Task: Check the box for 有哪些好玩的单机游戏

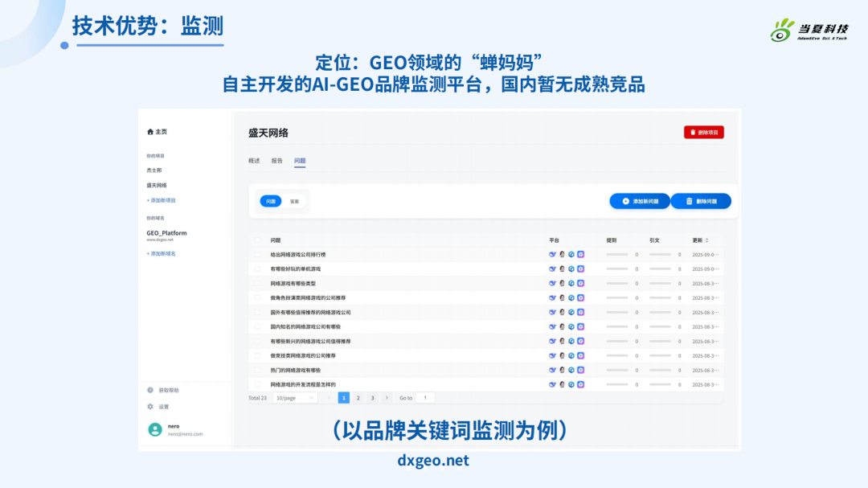Action: pos(257,269)
